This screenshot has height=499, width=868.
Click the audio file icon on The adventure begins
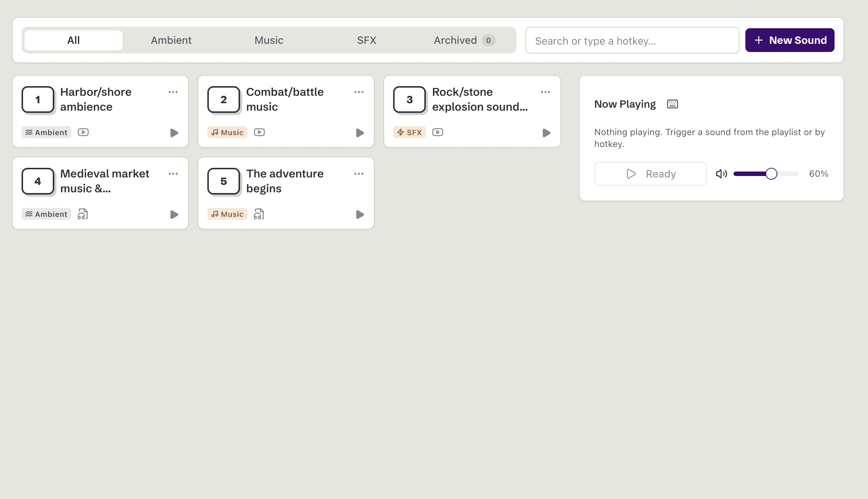coord(259,214)
